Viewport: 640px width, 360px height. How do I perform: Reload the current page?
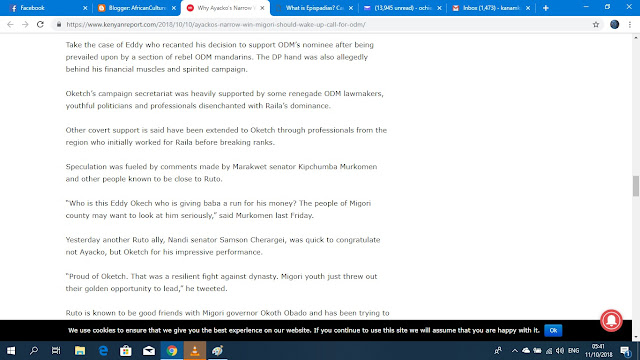click(x=40, y=24)
